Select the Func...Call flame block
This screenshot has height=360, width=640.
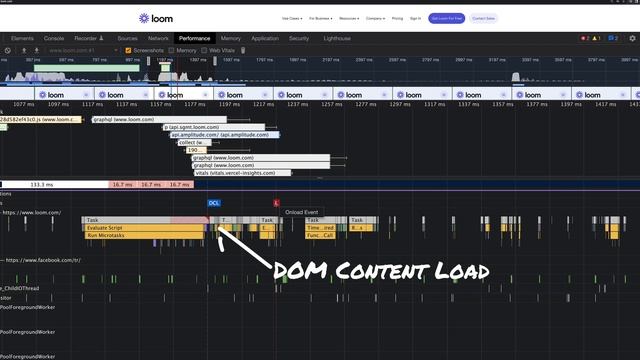pyautogui.click(x=320, y=236)
